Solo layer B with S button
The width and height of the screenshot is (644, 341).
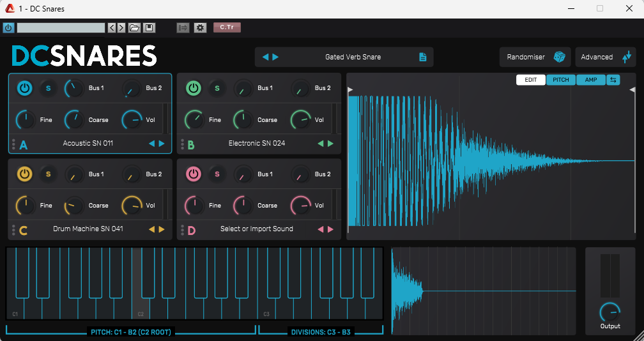(x=217, y=88)
